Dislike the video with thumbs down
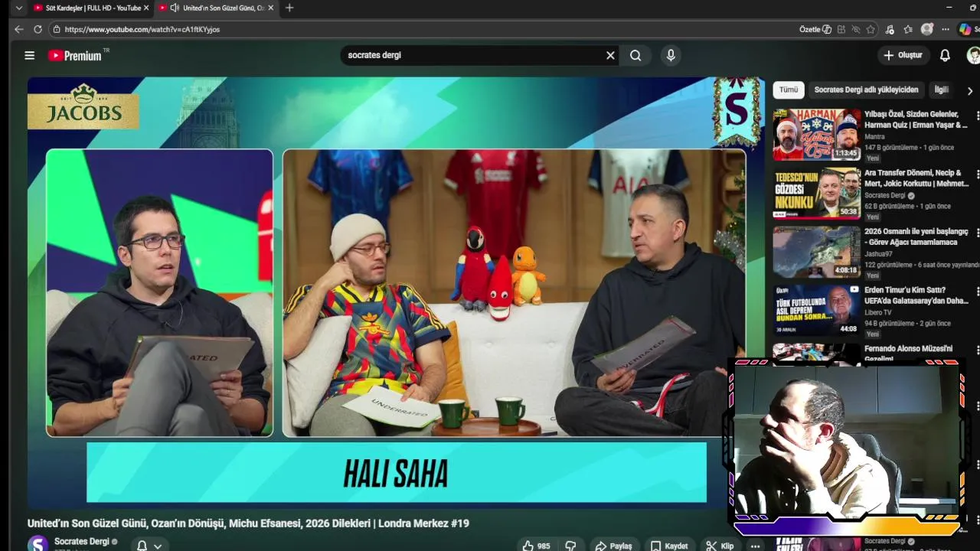Viewport: 980px width, 551px height. point(570,546)
